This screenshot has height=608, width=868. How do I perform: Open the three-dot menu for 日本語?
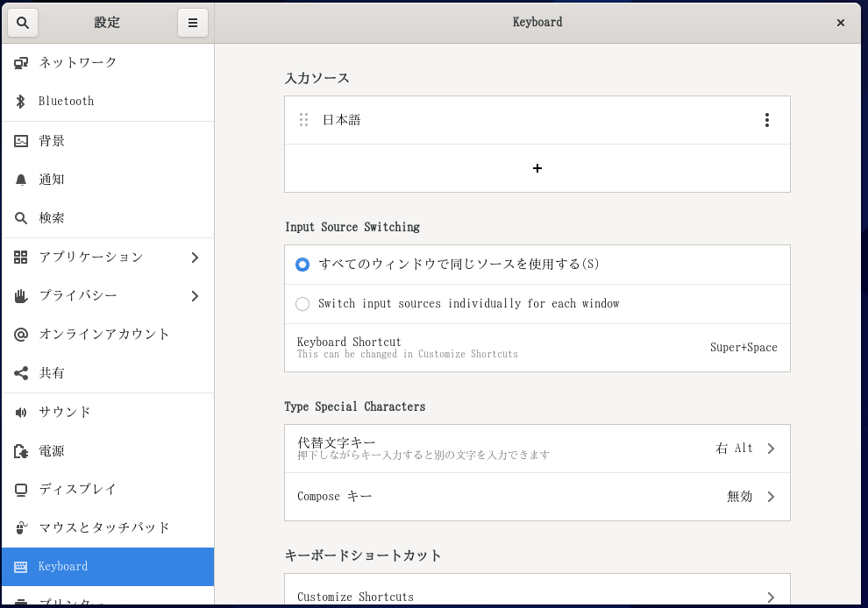point(766,120)
